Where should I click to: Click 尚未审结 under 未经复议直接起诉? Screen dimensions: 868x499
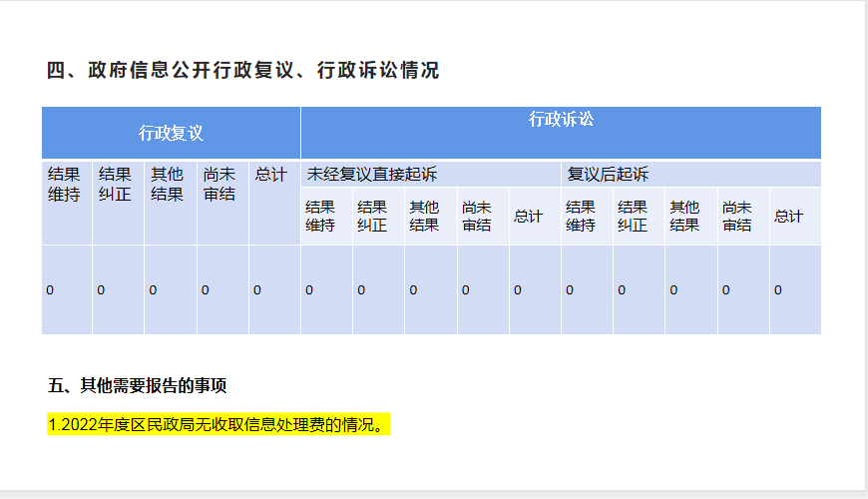pos(483,216)
